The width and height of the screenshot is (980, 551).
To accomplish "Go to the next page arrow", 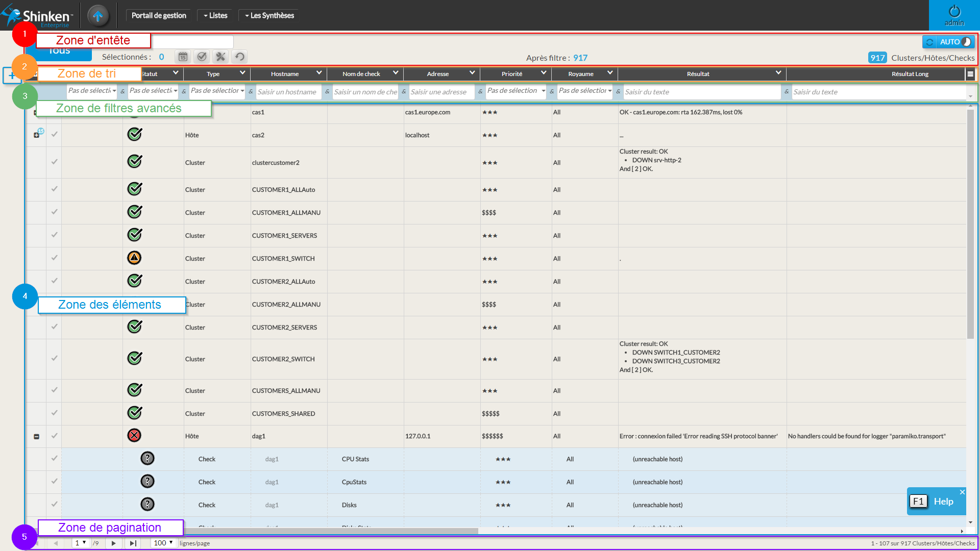I will [113, 543].
